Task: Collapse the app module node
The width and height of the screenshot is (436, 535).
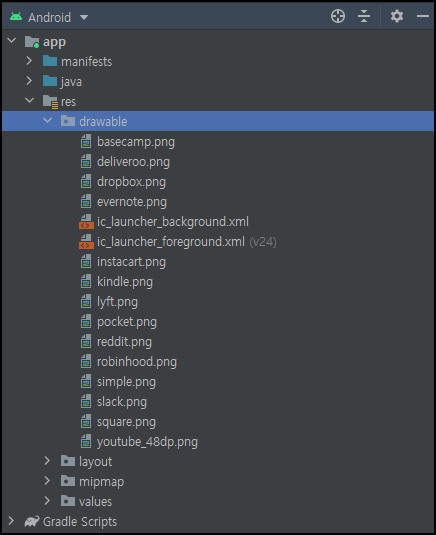Action: point(12,41)
